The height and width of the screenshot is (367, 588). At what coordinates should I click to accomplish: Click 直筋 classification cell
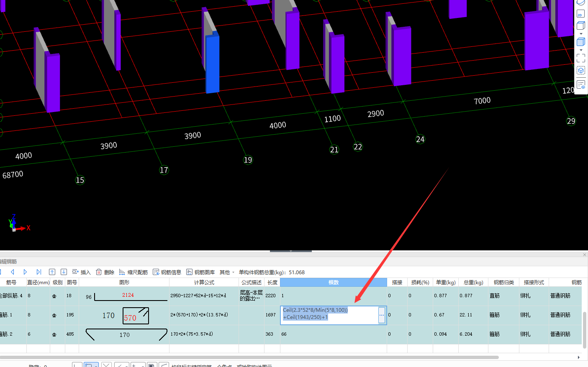503,296
